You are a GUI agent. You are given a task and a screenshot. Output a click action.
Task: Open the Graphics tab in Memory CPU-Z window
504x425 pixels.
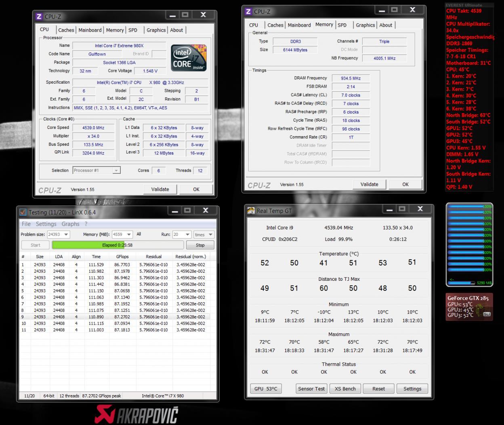point(365,25)
